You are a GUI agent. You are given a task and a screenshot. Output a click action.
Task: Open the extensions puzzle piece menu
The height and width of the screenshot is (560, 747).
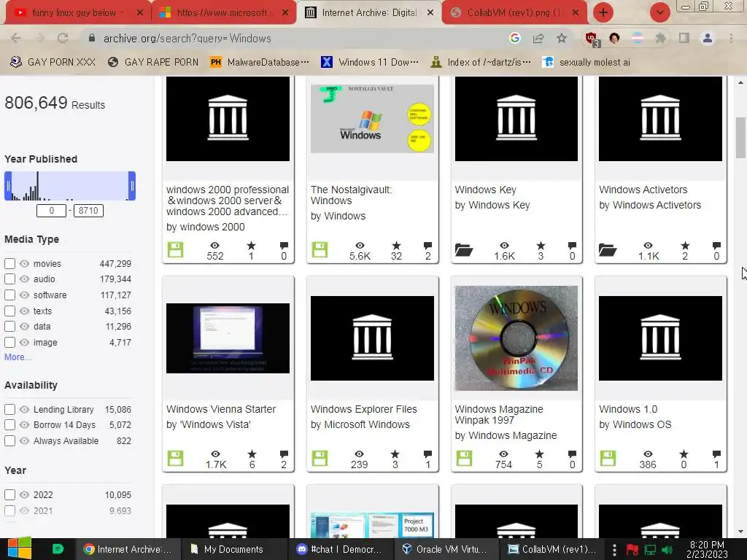661,38
